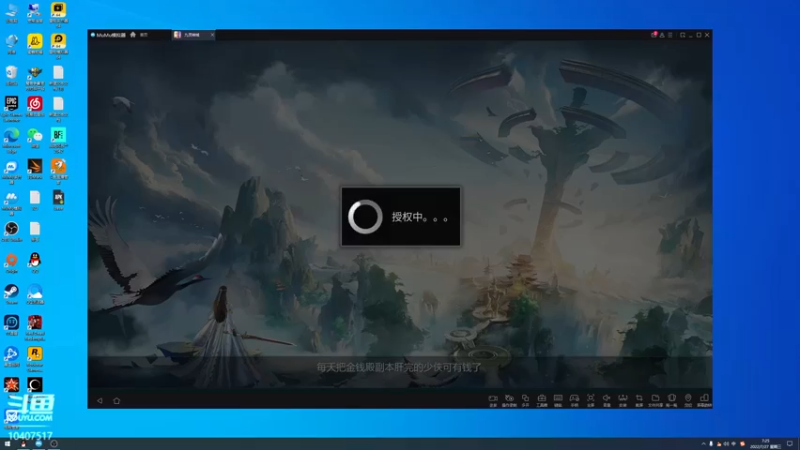The width and height of the screenshot is (800, 450).
Task: Open the notification center in the taskbar
Action: pos(790,444)
